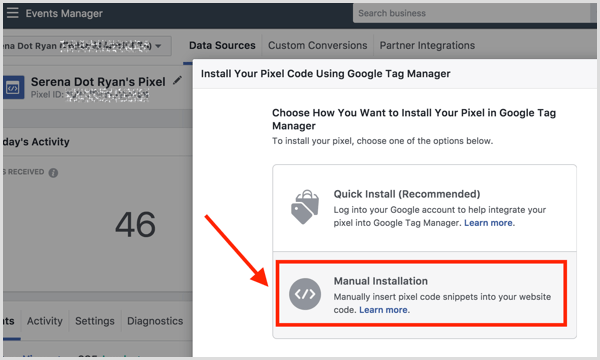Click into the Search business field

(x=472, y=13)
